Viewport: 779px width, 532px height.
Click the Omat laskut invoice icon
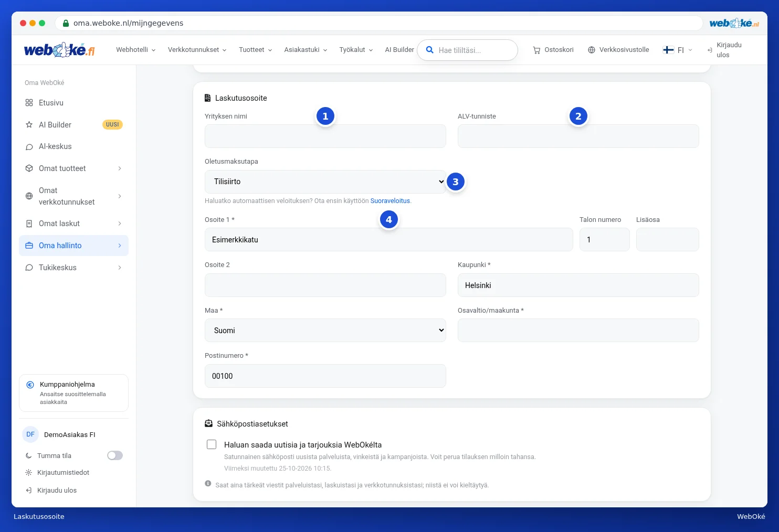click(29, 224)
